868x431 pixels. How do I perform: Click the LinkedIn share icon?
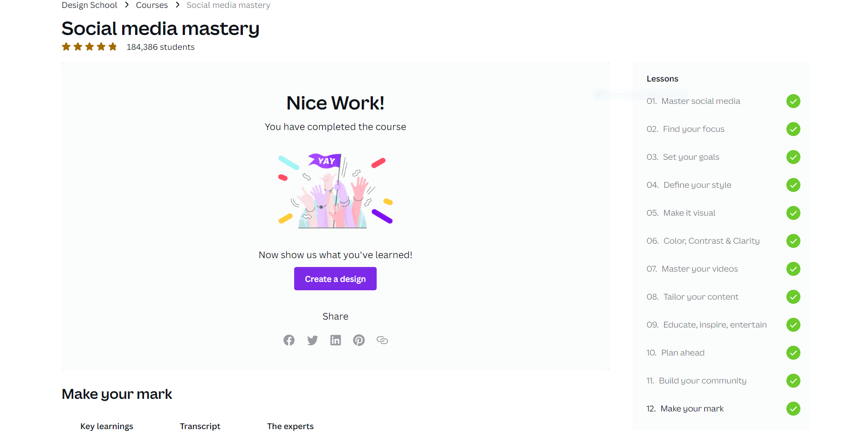[336, 340]
